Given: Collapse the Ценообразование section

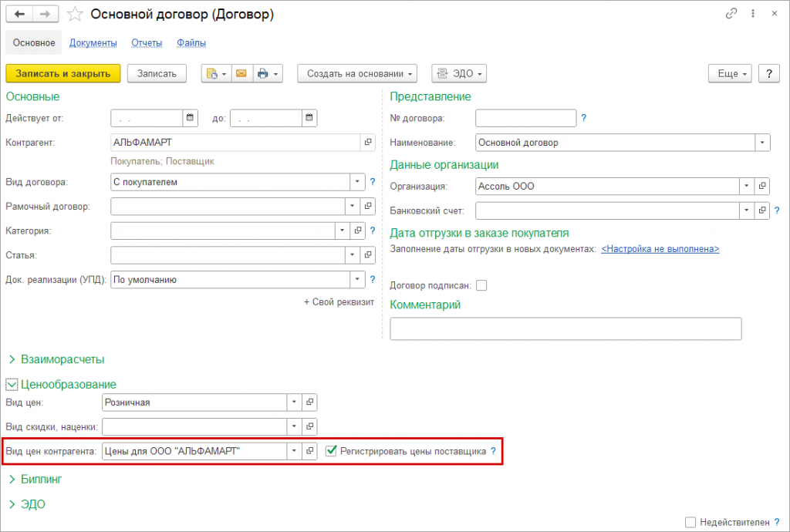Looking at the screenshot, I should pos(11,385).
